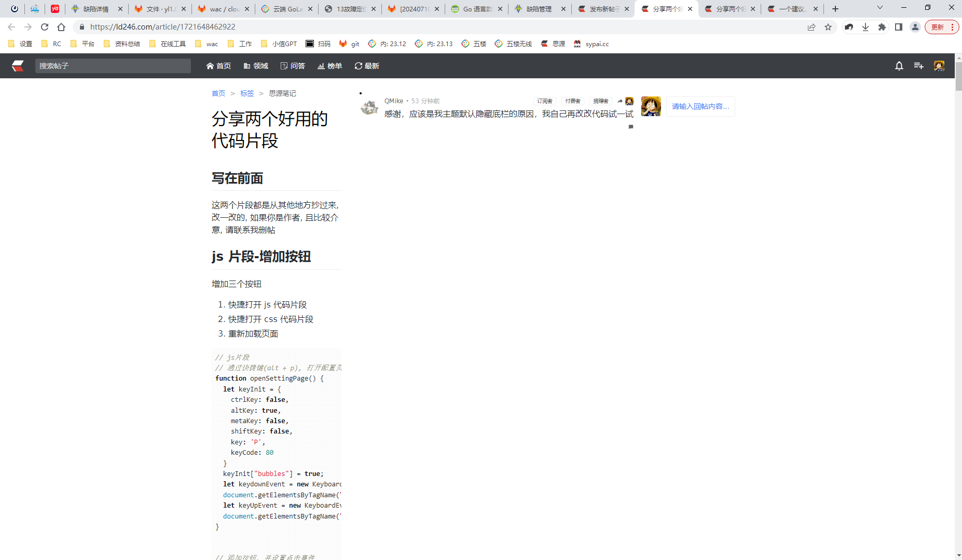Switch to the Go 语言 browser tab

click(476, 9)
